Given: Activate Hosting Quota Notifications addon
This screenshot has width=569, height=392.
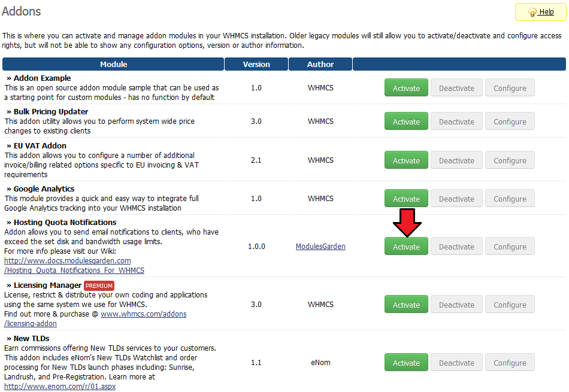Looking at the screenshot, I should [406, 246].
